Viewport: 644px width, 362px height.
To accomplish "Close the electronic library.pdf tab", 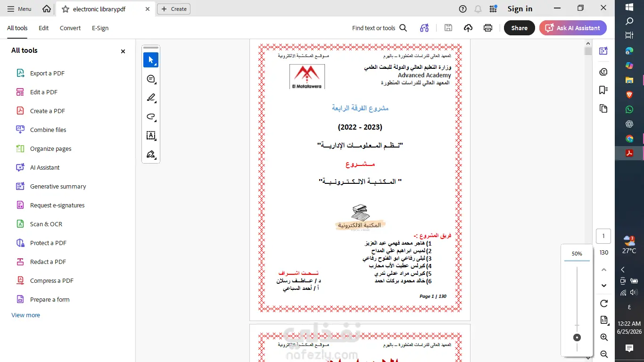I will pos(148,9).
